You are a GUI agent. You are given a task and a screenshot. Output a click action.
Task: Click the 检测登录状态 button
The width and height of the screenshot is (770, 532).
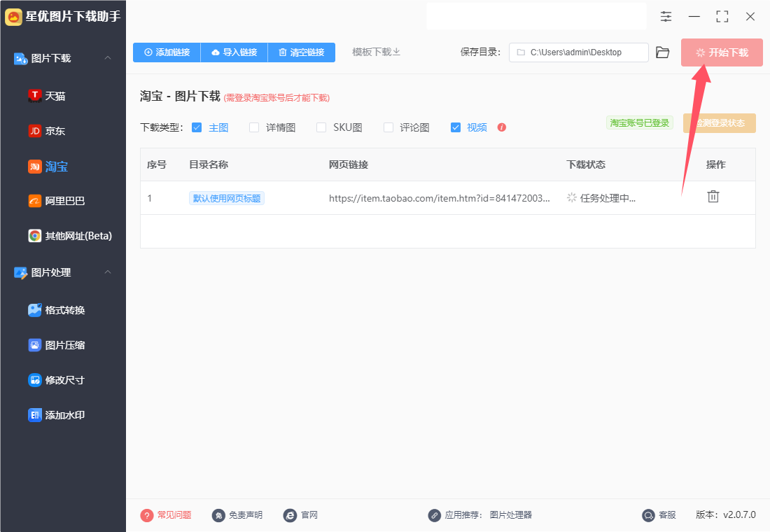720,122
